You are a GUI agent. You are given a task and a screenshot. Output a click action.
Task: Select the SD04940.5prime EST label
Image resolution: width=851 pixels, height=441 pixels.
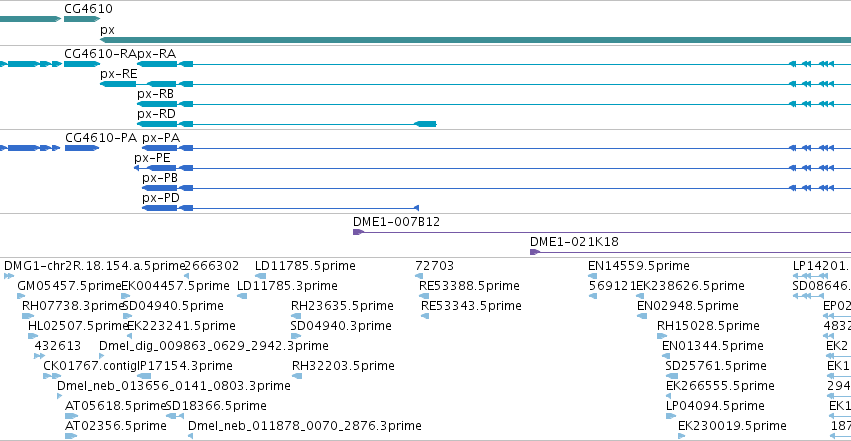(x=173, y=306)
